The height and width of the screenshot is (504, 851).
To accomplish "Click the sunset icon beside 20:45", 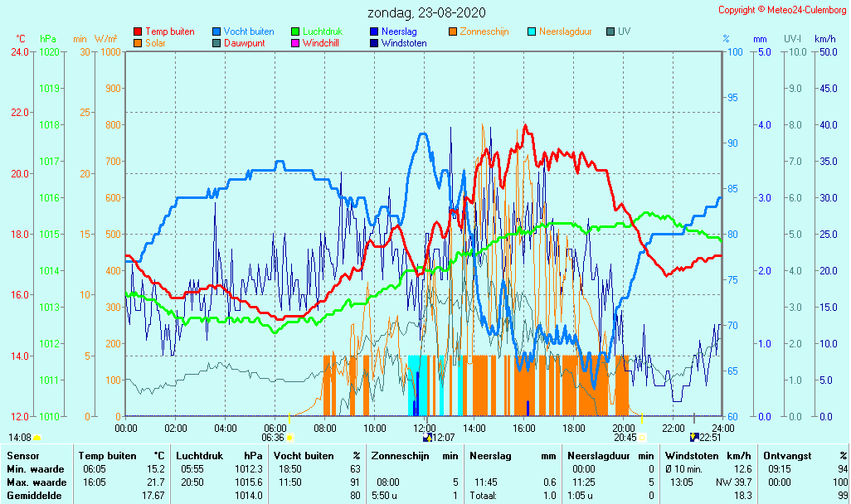I will (642, 437).
